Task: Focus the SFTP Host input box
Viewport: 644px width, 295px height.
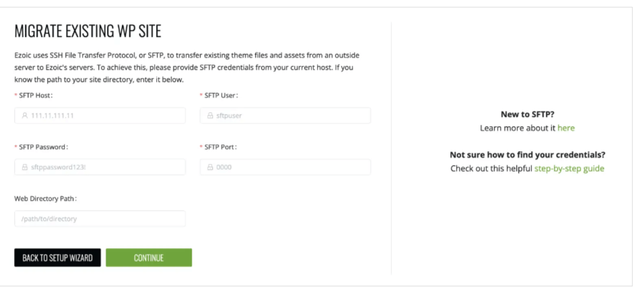Action: click(x=100, y=116)
